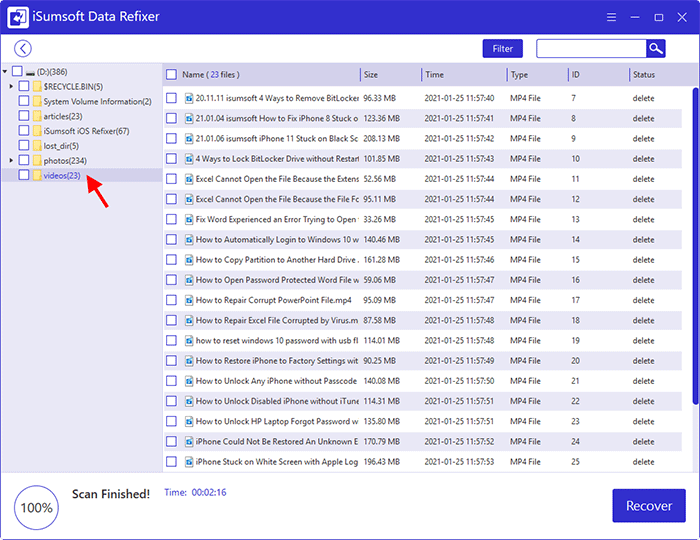Click file icon for How to Repair Corrupt PowerPoint
The height and width of the screenshot is (540, 700).
click(189, 300)
